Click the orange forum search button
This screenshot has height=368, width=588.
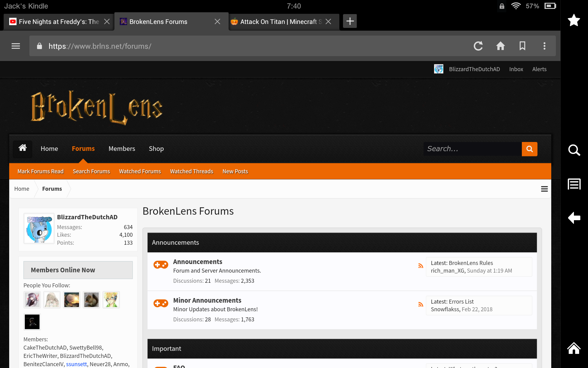(x=530, y=149)
